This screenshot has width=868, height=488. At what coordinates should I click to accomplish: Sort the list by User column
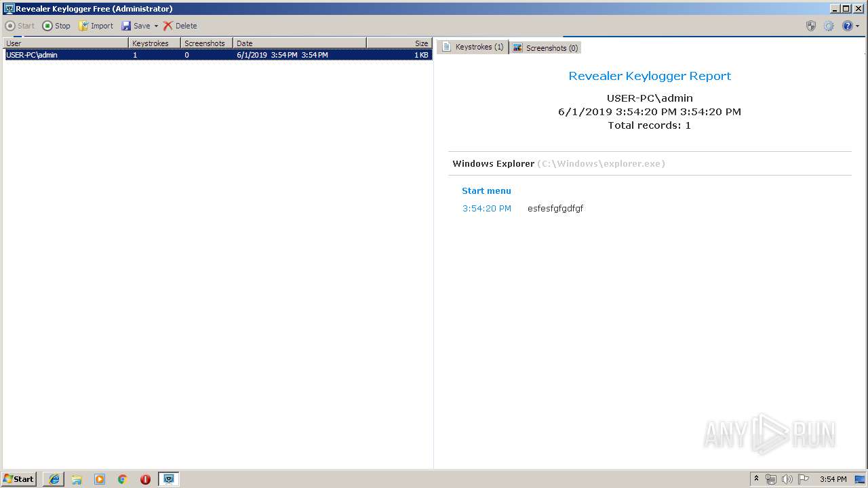tap(65, 43)
